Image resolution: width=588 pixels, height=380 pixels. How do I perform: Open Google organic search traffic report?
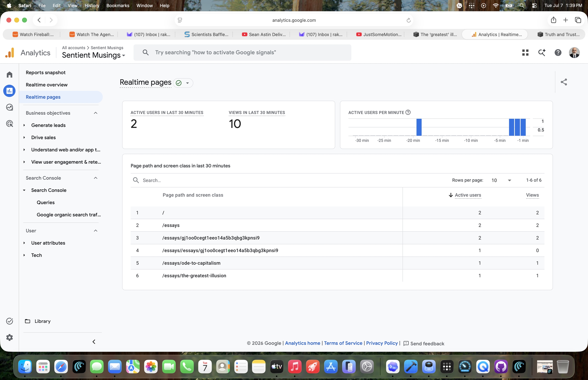[x=69, y=215]
